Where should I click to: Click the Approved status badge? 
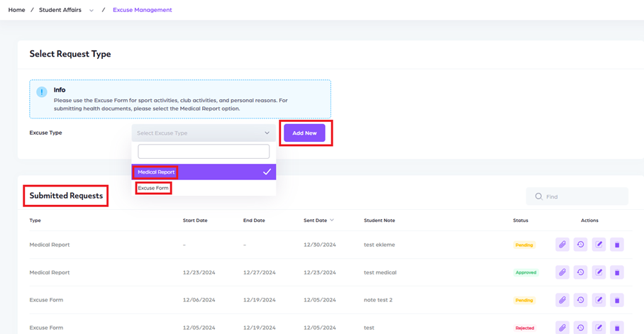coord(526,273)
